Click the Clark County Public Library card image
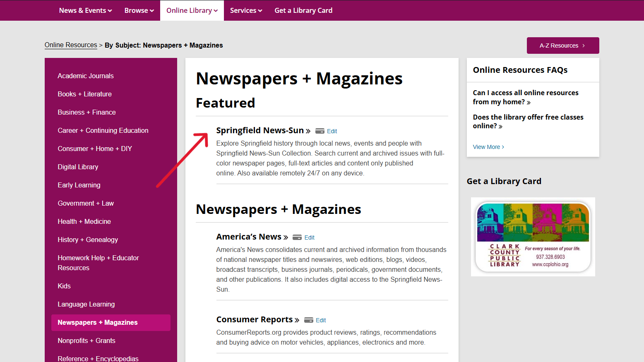 click(533, 237)
